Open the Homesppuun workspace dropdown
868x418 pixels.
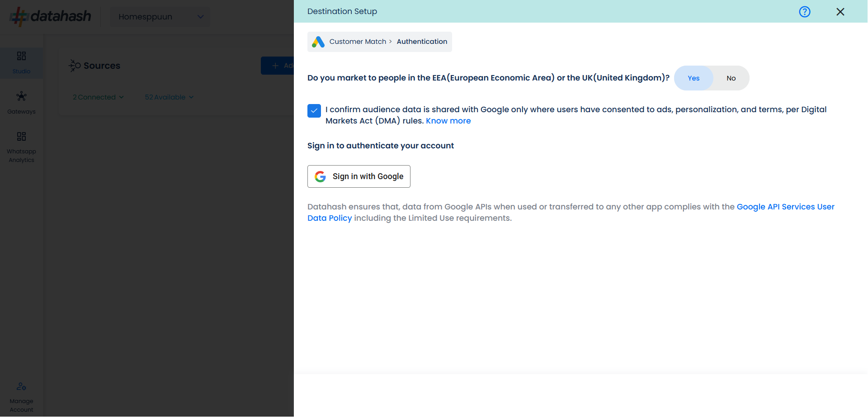(x=160, y=17)
